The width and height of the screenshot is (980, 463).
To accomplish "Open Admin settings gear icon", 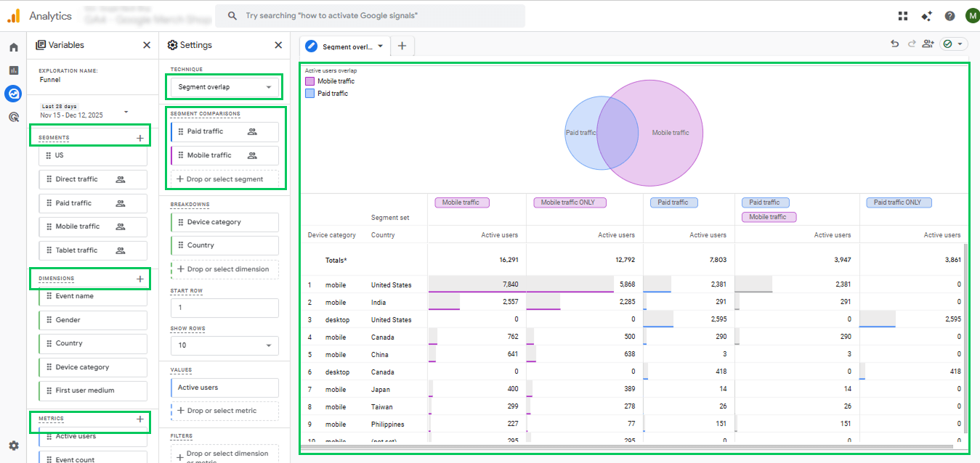I will (x=14, y=446).
